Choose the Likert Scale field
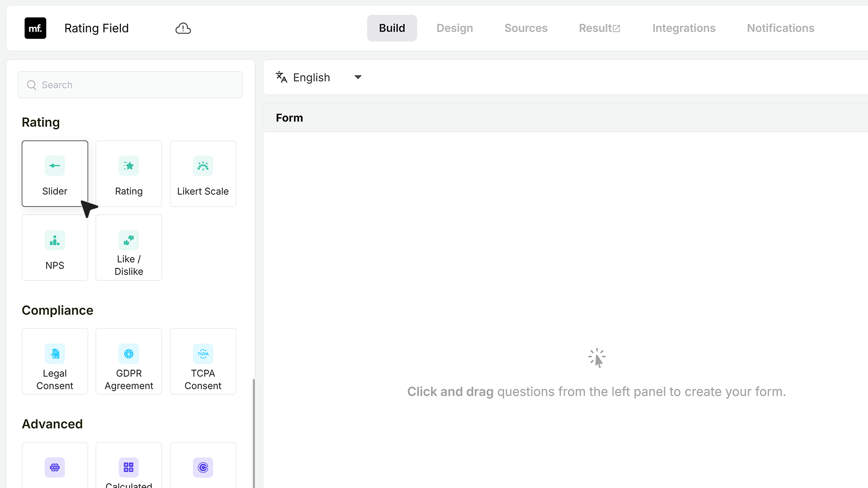The width and height of the screenshot is (868, 488). (x=203, y=174)
